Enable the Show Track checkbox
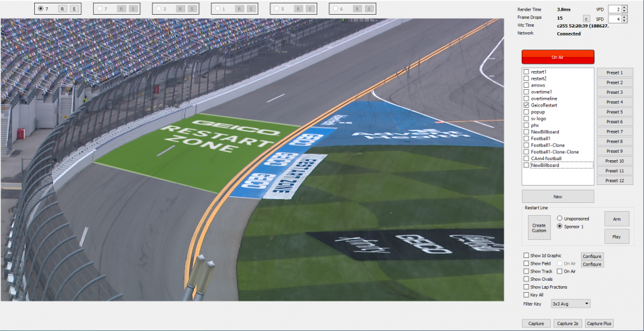Screen dimensions: 644x331 (x=526, y=271)
